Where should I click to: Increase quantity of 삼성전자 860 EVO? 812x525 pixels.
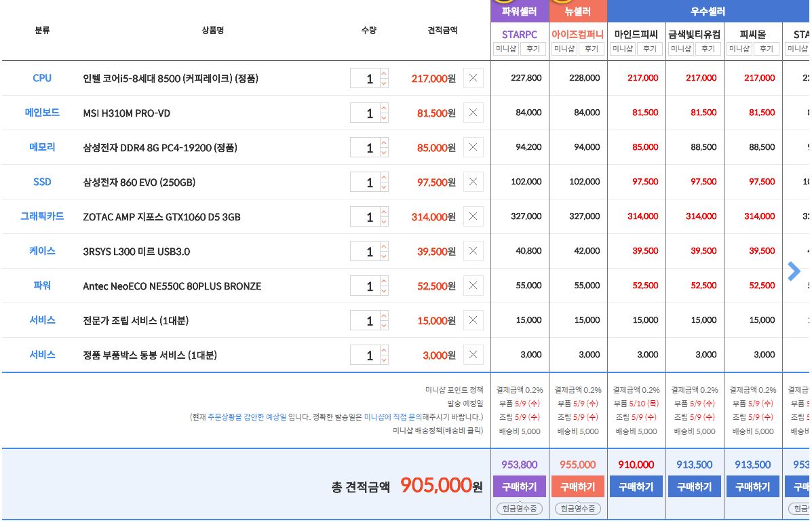[x=384, y=177]
